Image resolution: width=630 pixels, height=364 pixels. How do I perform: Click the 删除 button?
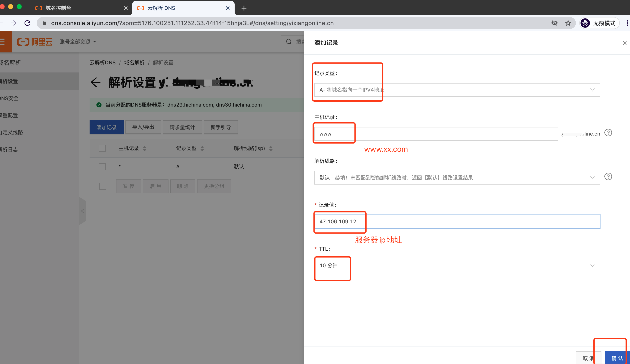pyautogui.click(x=183, y=186)
